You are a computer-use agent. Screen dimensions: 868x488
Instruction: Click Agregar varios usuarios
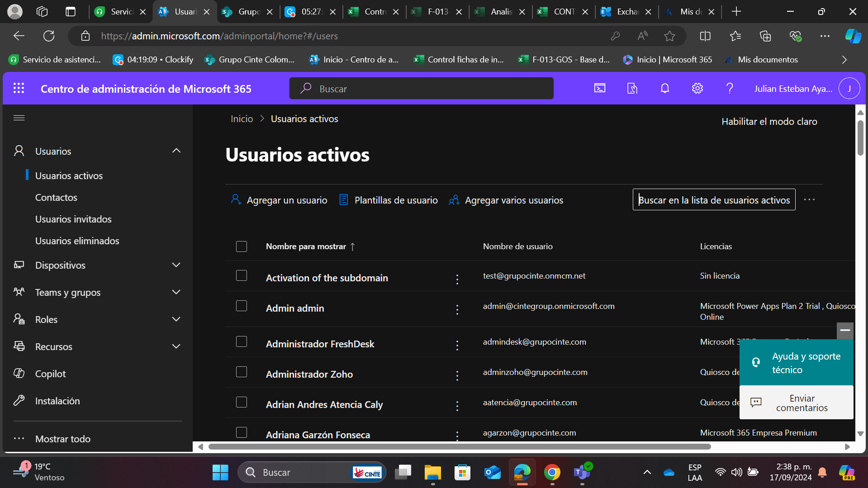coord(506,200)
